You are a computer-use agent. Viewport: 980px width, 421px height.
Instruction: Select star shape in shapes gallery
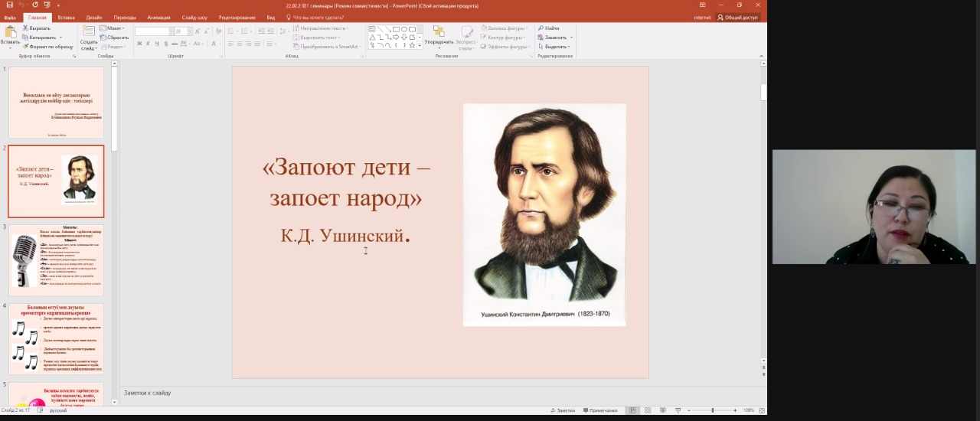(x=413, y=45)
